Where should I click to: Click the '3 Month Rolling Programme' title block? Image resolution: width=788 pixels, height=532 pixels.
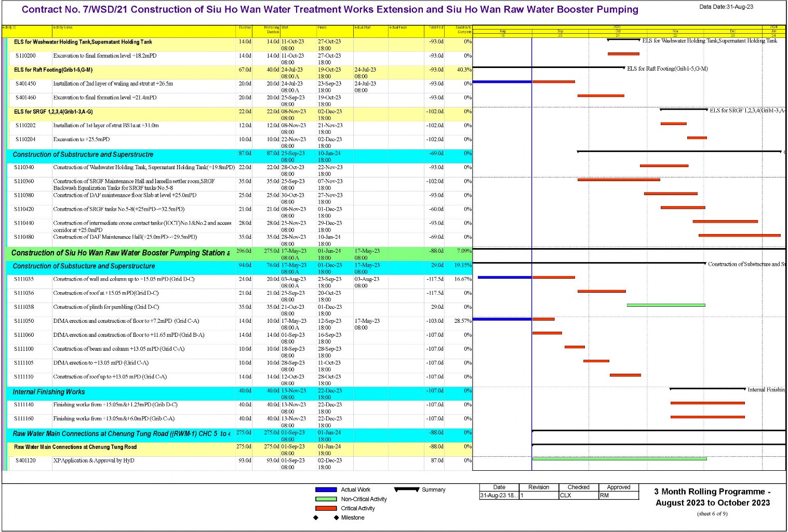coord(712,497)
